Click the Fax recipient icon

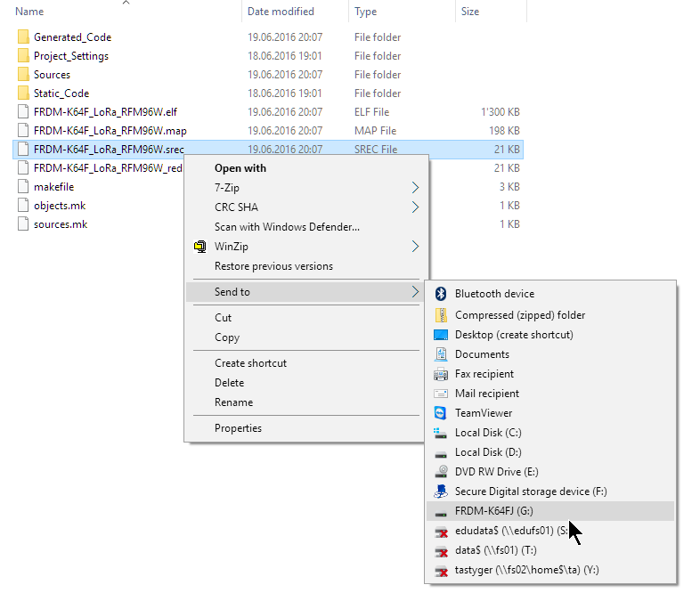(x=440, y=374)
